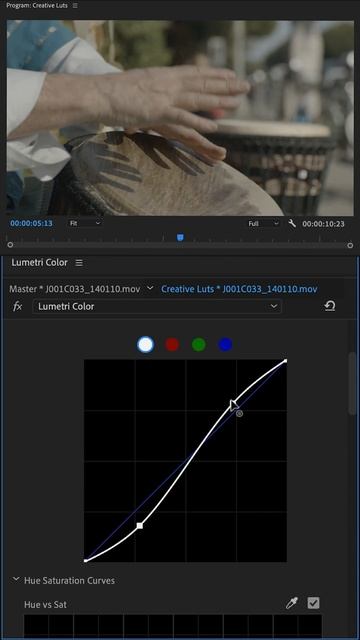Click the bottom-left curve endpoint
The image size is (360, 640).
point(85,561)
